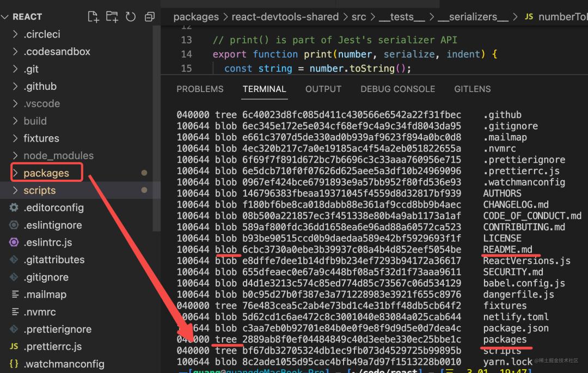The width and height of the screenshot is (588, 373).
Task: Click the New Folder icon in explorer header
Action: 112,16
